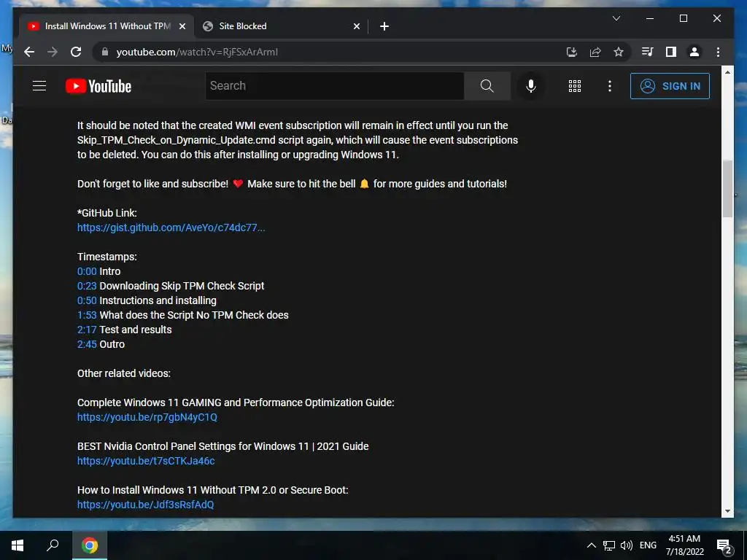
Task: Open youtu.be/Jdf3sRsfAdQ link
Action: tap(145, 505)
